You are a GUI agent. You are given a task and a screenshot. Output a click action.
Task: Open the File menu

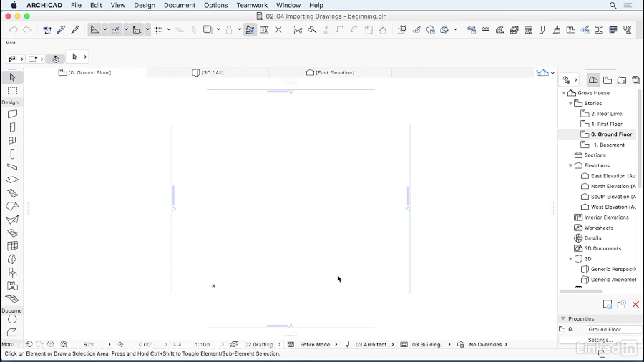click(x=76, y=5)
